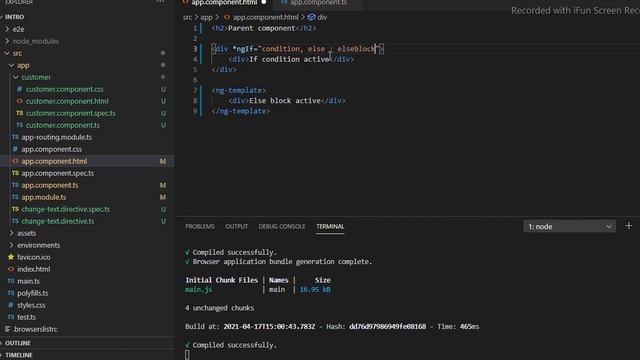Screen dimensions: 640x360
Task: Click the favicon.ico star icon
Action: (11, 257)
